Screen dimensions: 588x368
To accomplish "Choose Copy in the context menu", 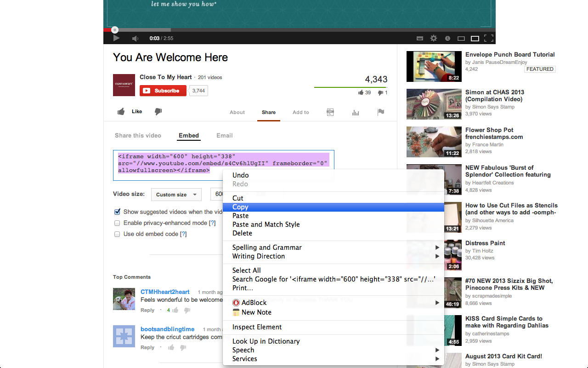I will click(333, 207).
